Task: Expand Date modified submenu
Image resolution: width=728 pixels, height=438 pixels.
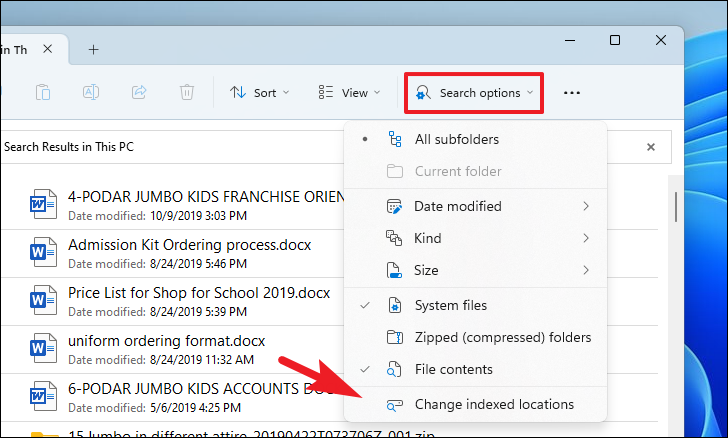Action: 475,206
